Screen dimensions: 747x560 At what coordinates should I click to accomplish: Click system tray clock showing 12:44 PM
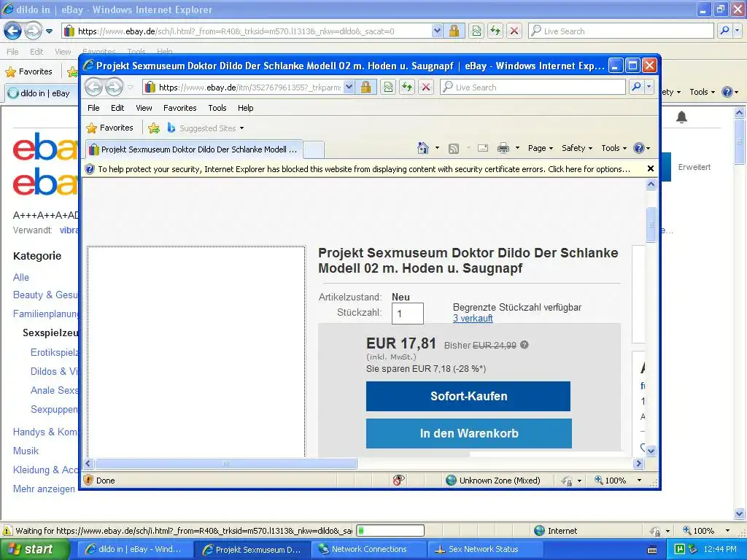720,549
